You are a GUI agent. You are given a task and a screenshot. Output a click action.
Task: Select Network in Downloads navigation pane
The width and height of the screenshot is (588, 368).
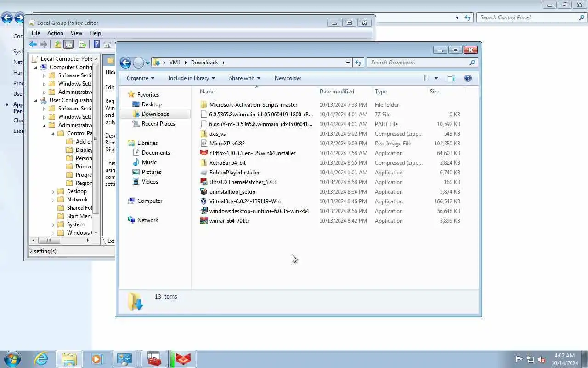pyautogui.click(x=147, y=220)
